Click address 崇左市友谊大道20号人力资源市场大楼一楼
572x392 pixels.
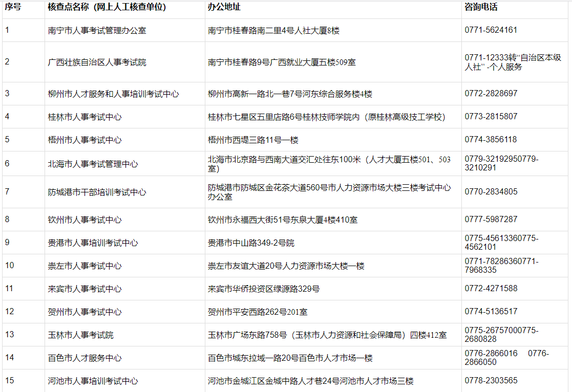pyautogui.click(x=286, y=266)
